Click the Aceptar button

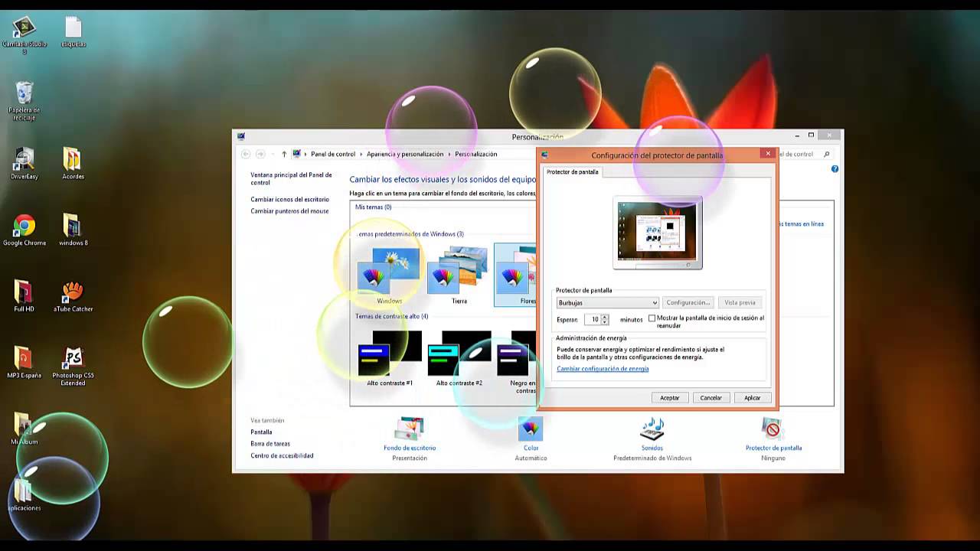pyautogui.click(x=670, y=398)
